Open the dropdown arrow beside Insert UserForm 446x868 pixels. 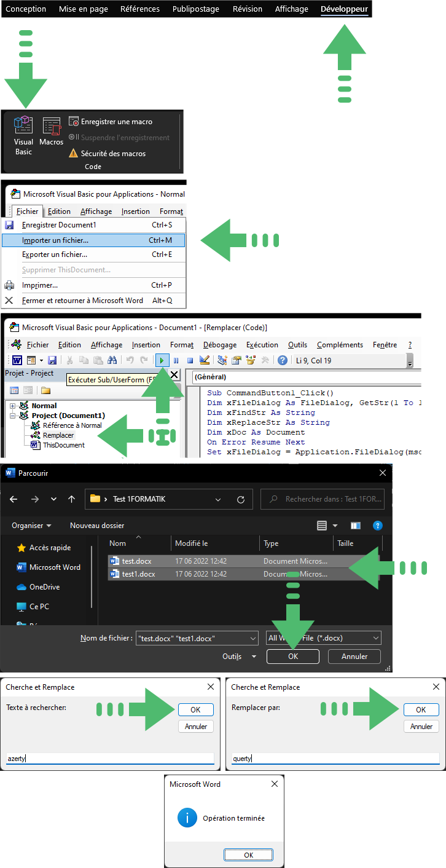(x=41, y=360)
